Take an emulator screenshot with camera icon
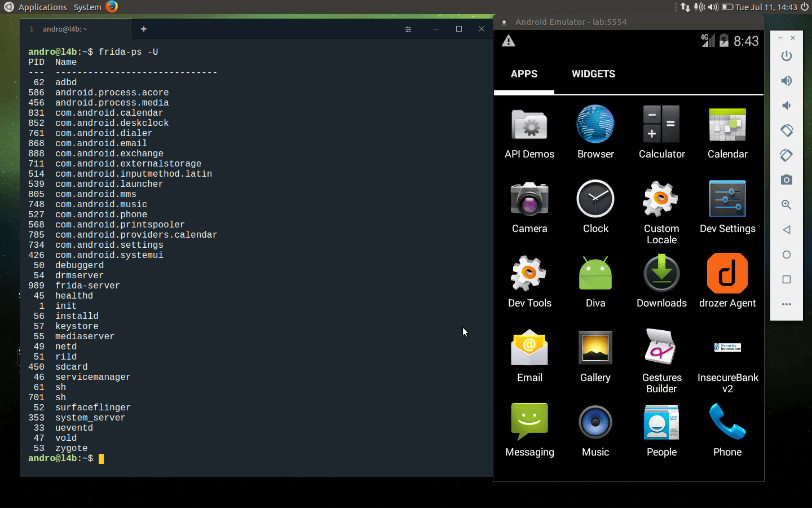 tap(786, 180)
